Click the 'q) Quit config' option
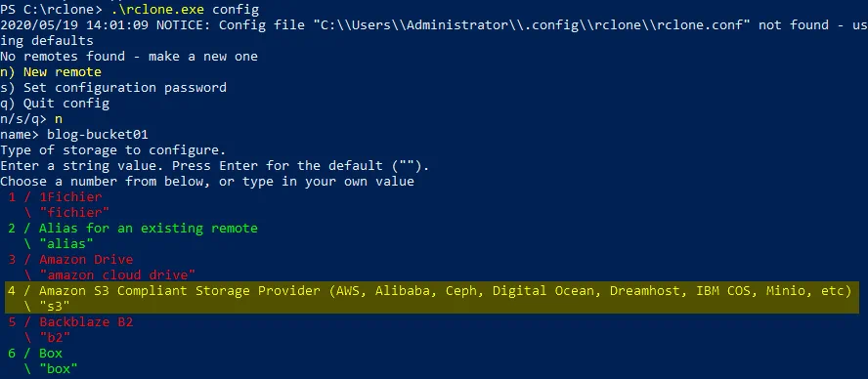 [55, 104]
